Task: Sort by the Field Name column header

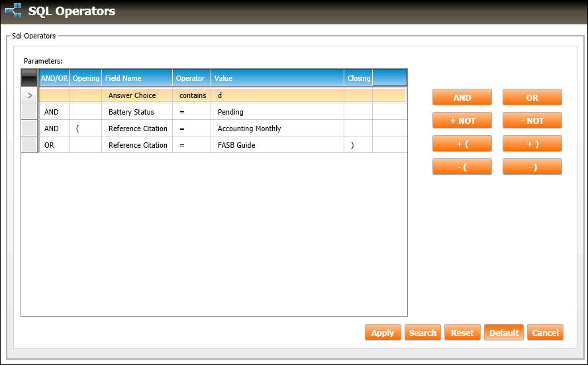Action: [136, 78]
